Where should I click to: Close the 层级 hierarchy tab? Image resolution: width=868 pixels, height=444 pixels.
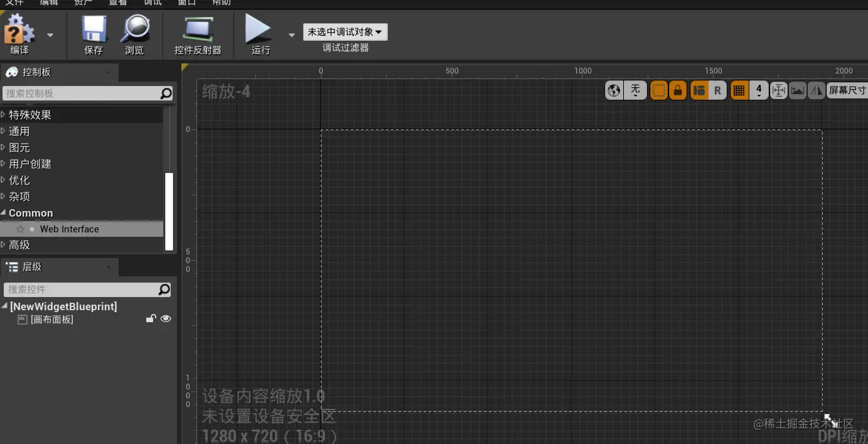108,267
